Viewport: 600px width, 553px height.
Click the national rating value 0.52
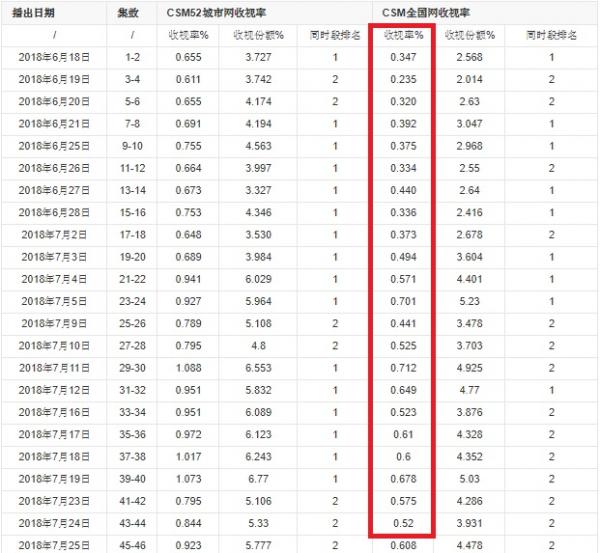(x=403, y=524)
